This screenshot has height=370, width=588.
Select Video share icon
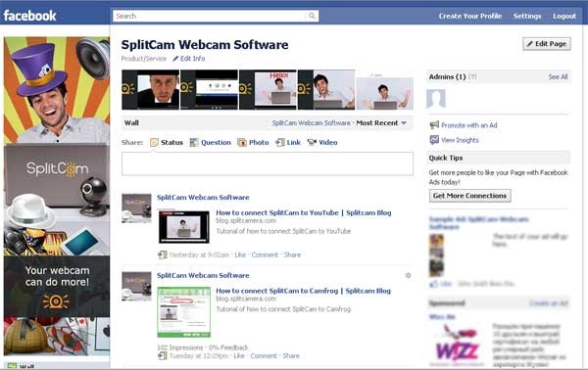tap(312, 142)
